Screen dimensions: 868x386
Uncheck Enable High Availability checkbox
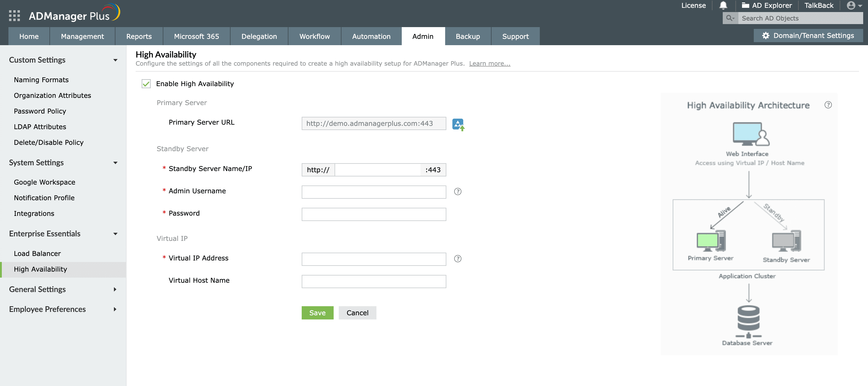coord(146,84)
